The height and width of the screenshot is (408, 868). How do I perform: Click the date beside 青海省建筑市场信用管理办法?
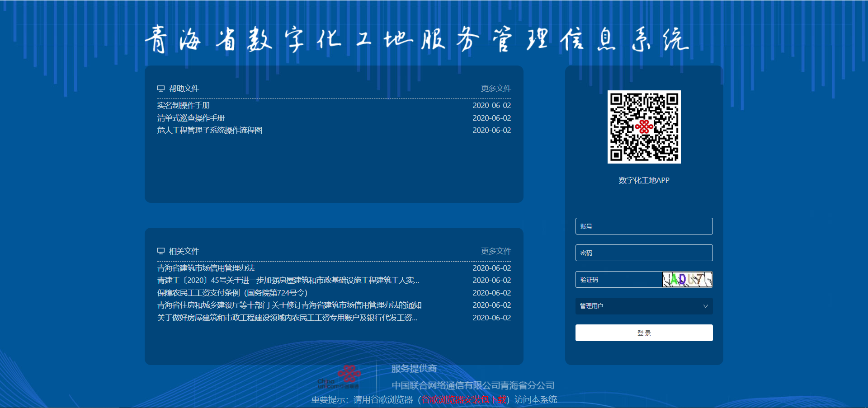coord(492,268)
